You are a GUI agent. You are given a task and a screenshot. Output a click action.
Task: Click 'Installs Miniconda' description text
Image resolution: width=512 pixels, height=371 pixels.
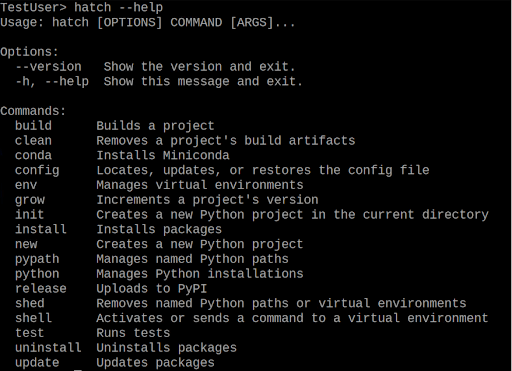163,155
